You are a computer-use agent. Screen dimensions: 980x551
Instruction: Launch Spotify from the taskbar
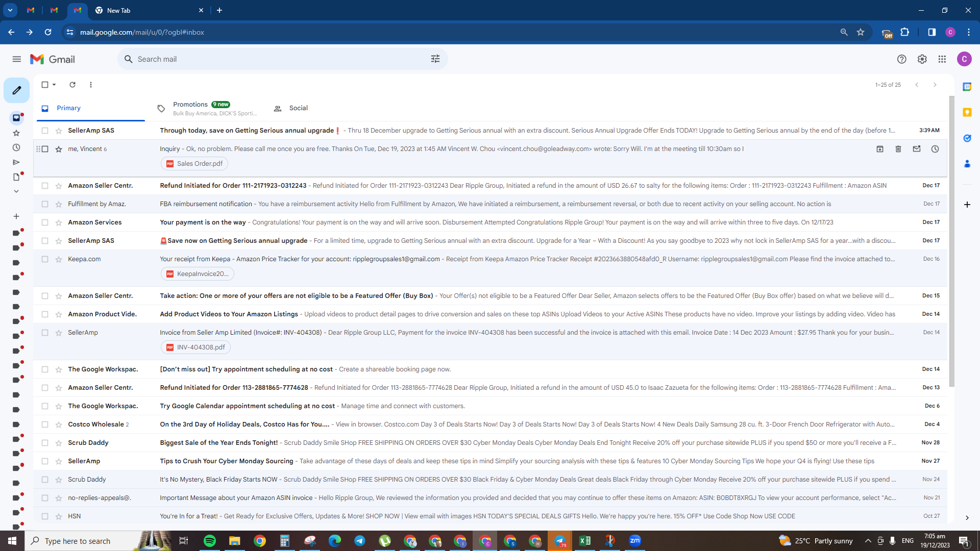pyautogui.click(x=209, y=541)
